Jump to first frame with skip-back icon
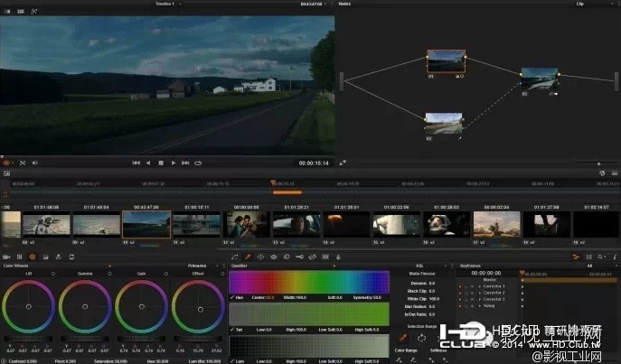Image resolution: width=621 pixels, height=364 pixels. pyautogui.click(x=136, y=163)
